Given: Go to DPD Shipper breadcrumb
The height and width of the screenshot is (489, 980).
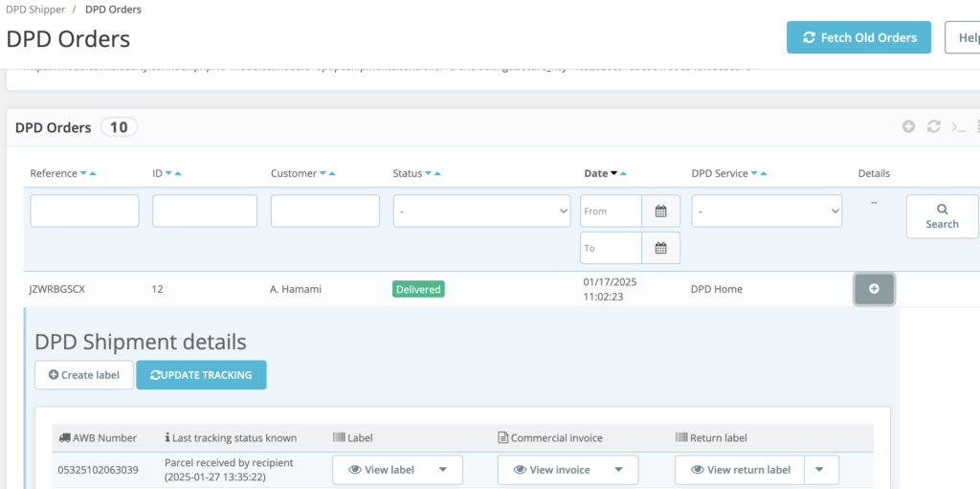Looking at the screenshot, I should (x=35, y=10).
